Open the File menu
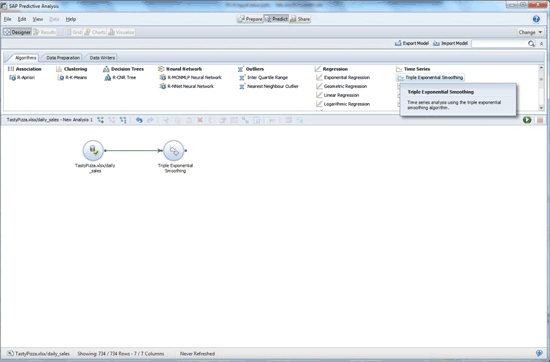This screenshot has height=362, width=550. click(7, 19)
